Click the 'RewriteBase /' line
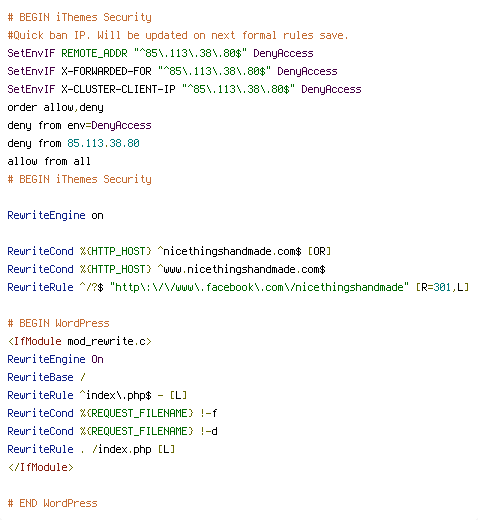 coord(46,377)
